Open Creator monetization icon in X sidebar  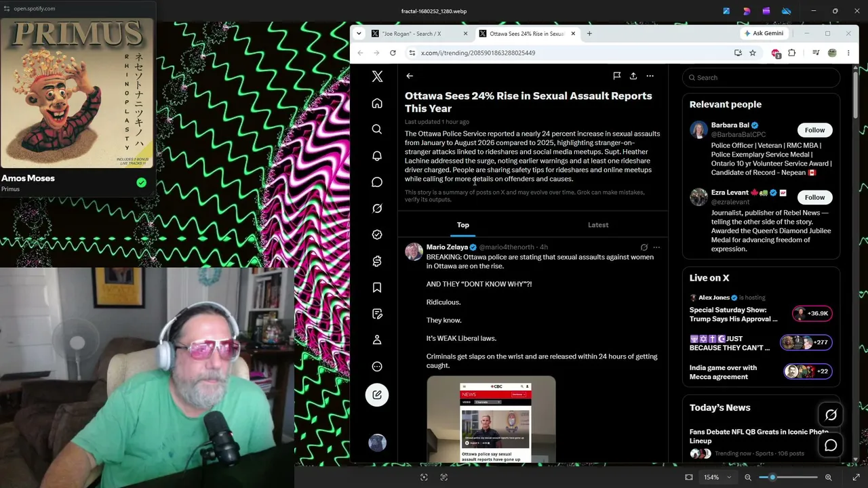[377, 261]
